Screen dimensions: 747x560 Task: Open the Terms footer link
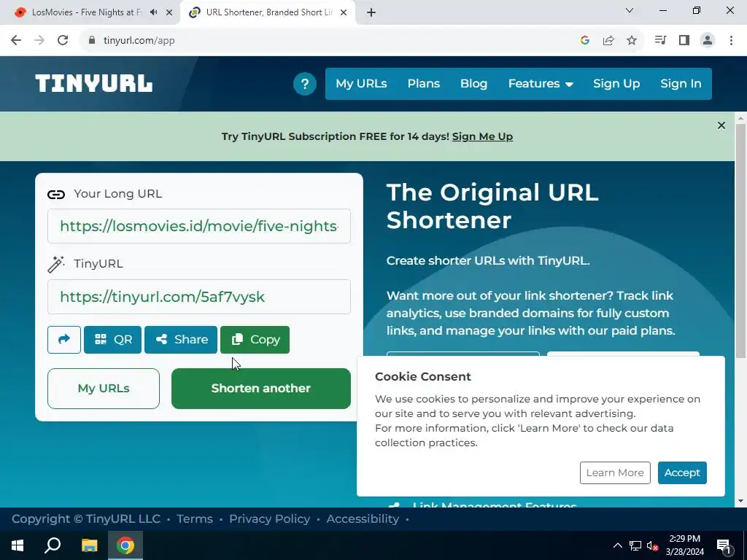[x=194, y=518]
